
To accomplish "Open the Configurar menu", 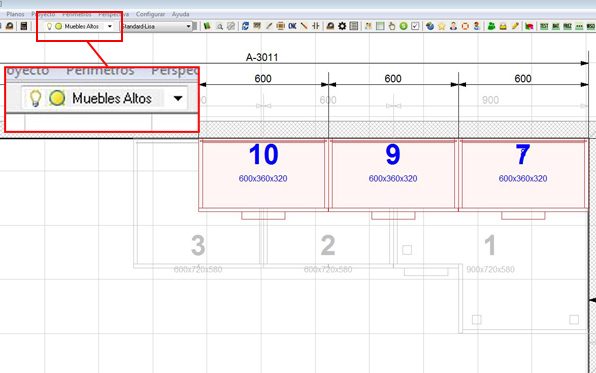I will 150,14.
